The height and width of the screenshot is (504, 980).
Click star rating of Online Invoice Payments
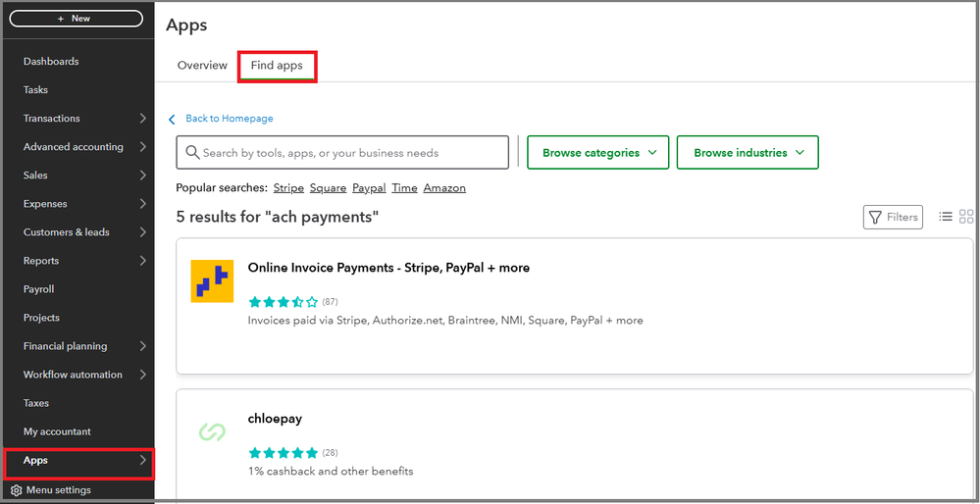coord(284,302)
